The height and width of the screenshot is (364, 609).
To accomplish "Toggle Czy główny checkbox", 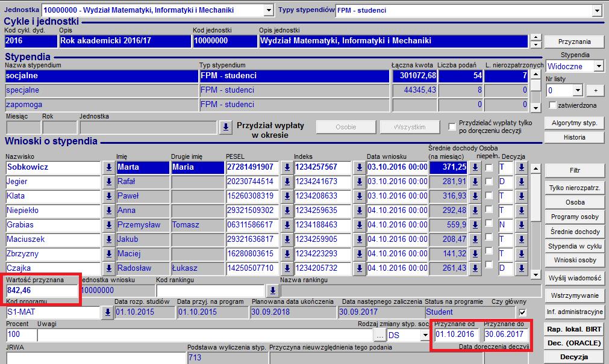I will click(x=522, y=312).
